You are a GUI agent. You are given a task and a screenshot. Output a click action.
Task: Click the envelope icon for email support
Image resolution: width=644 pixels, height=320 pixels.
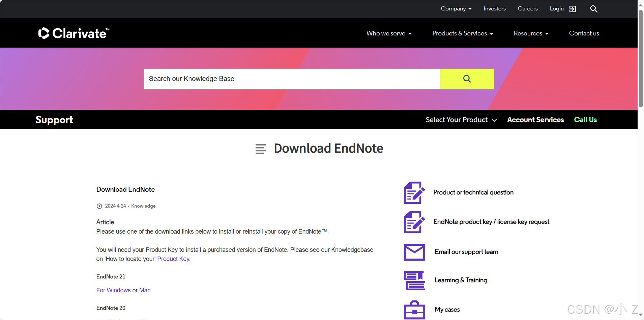414,252
